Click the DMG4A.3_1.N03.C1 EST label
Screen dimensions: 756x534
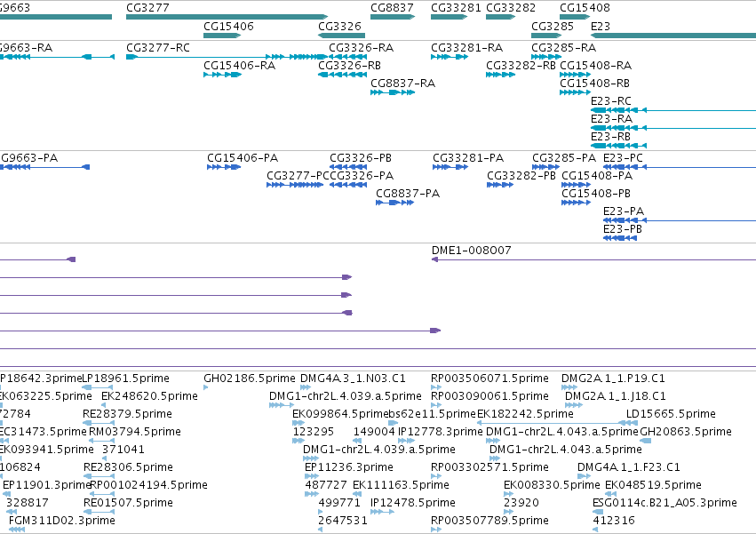[x=353, y=379]
